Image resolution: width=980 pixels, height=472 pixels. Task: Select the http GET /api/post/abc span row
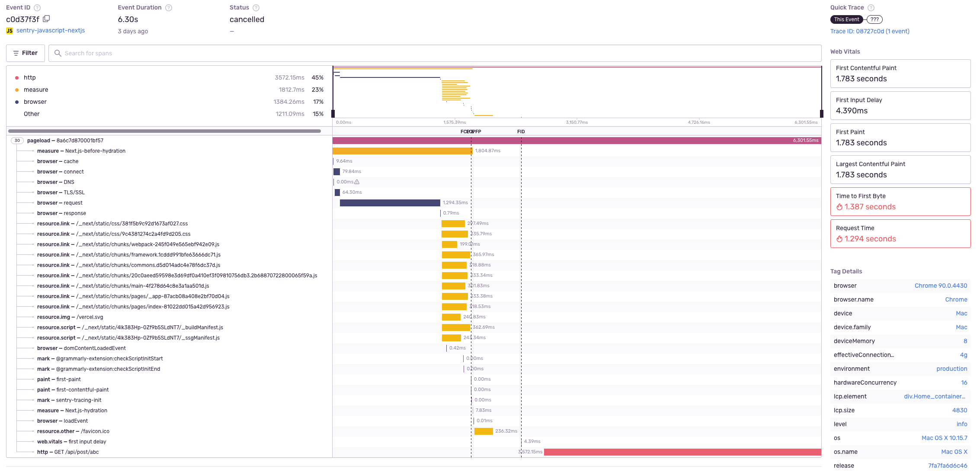(x=68, y=452)
